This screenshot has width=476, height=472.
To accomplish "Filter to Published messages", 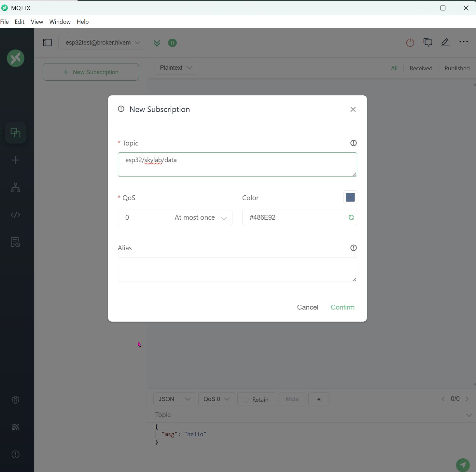I will coord(457,68).
